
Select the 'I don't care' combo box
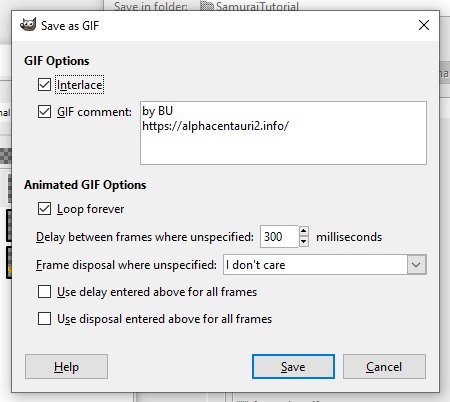(x=325, y=265)
